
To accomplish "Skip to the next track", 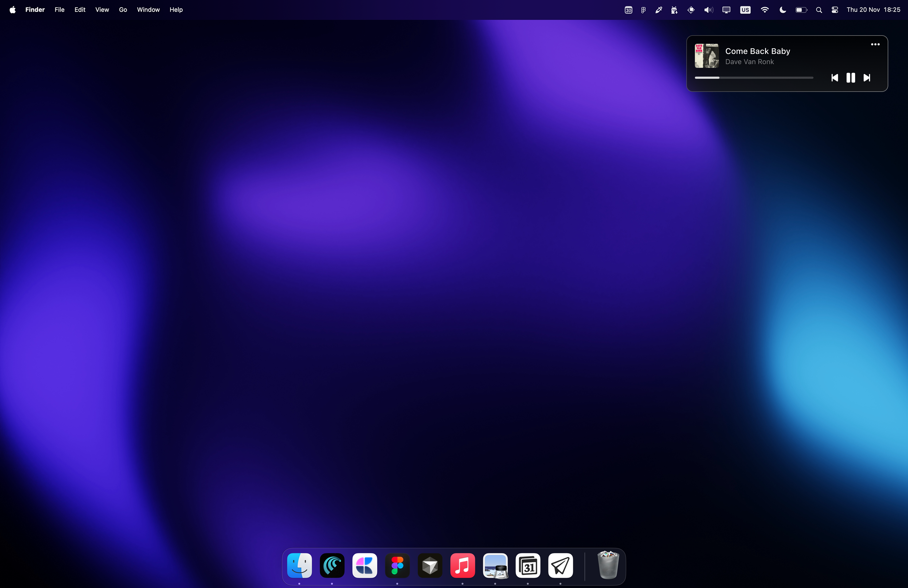I will (867, 78).
